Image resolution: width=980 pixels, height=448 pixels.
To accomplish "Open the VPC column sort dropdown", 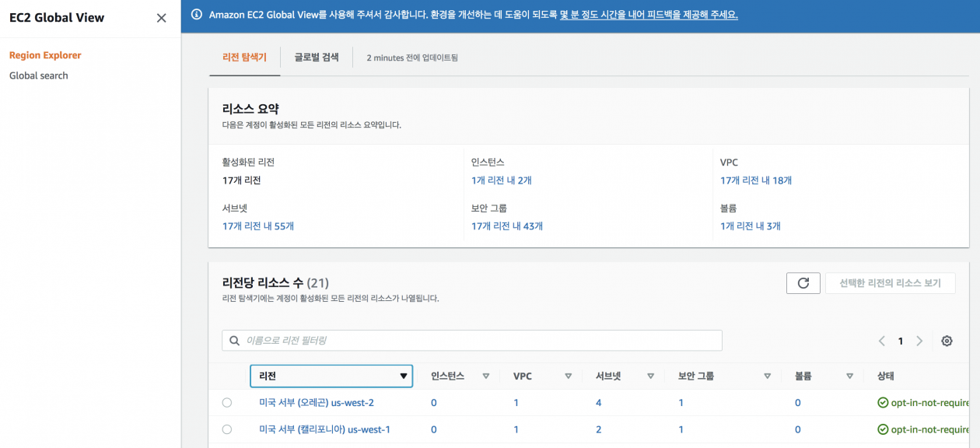I will click(569, 376).
